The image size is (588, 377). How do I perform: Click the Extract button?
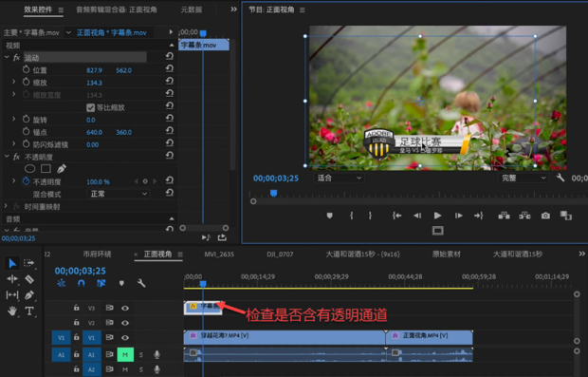coord(524,216)
